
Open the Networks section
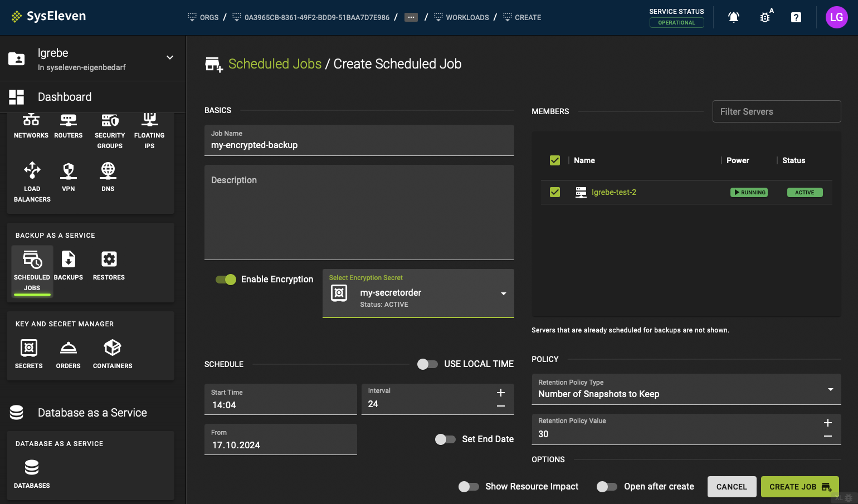(31, 126)
